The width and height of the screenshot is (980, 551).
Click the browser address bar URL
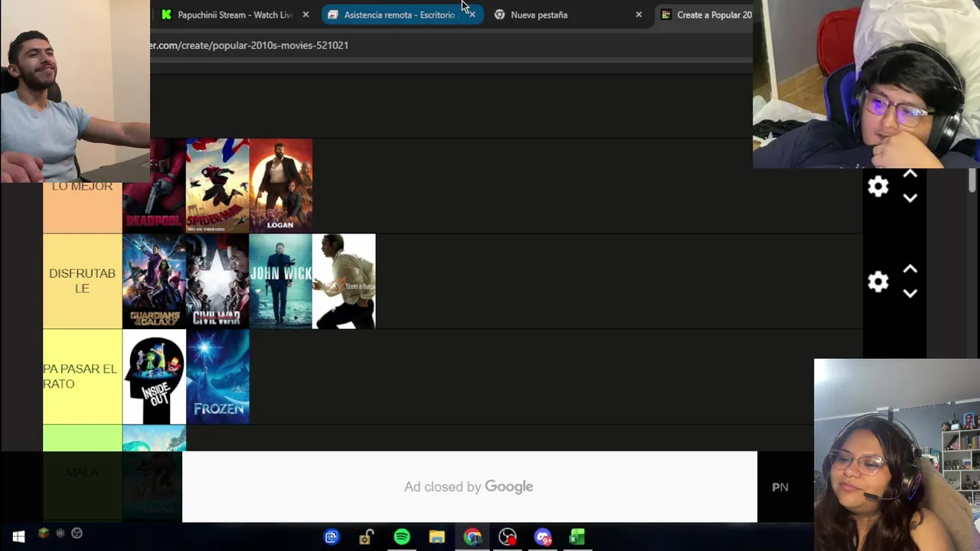(x=250, y=45)
